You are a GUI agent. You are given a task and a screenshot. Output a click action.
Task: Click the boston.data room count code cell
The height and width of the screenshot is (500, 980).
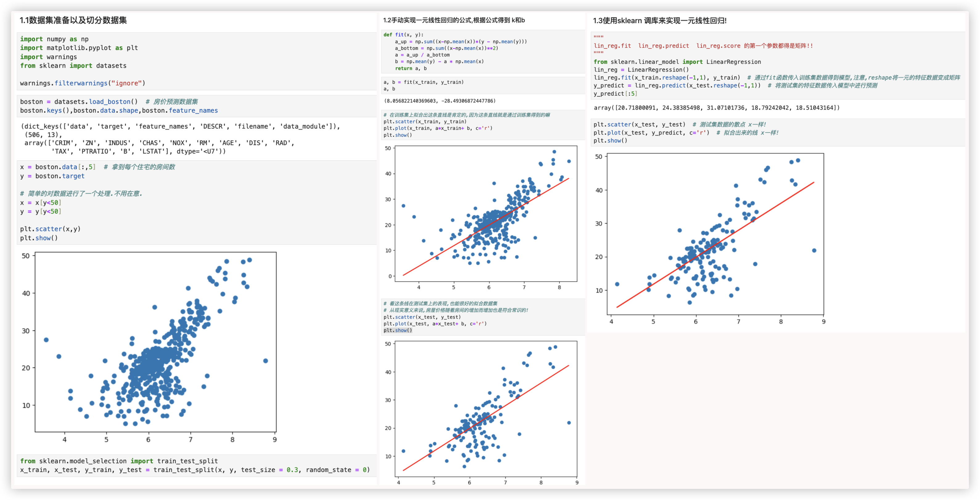coord(197,202)
